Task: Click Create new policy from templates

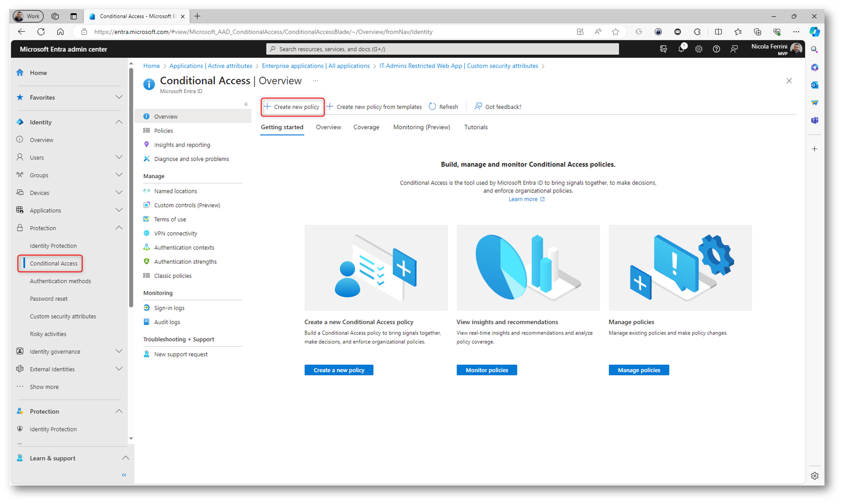Action: [374, 107]
